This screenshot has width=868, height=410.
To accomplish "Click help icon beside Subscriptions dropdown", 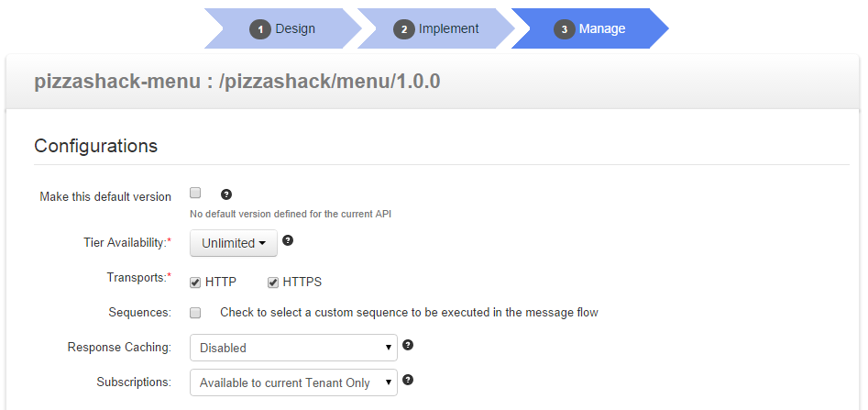I will point(408,379).
